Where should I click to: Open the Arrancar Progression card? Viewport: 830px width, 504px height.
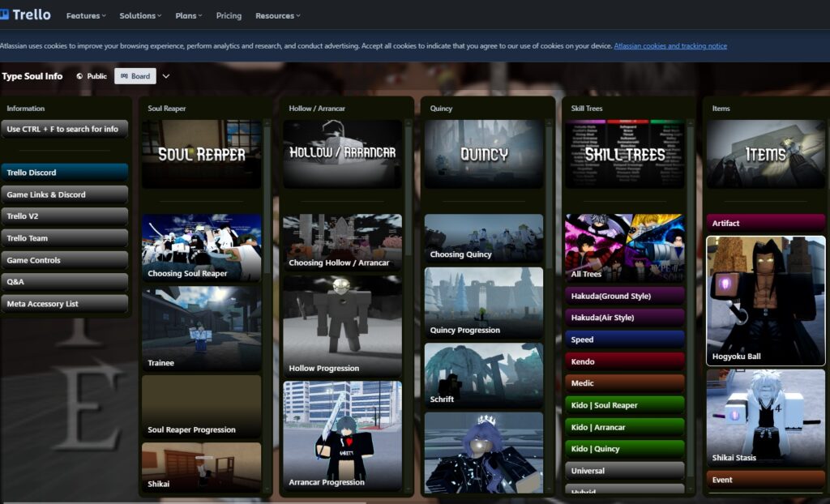[x=342, y=436]
